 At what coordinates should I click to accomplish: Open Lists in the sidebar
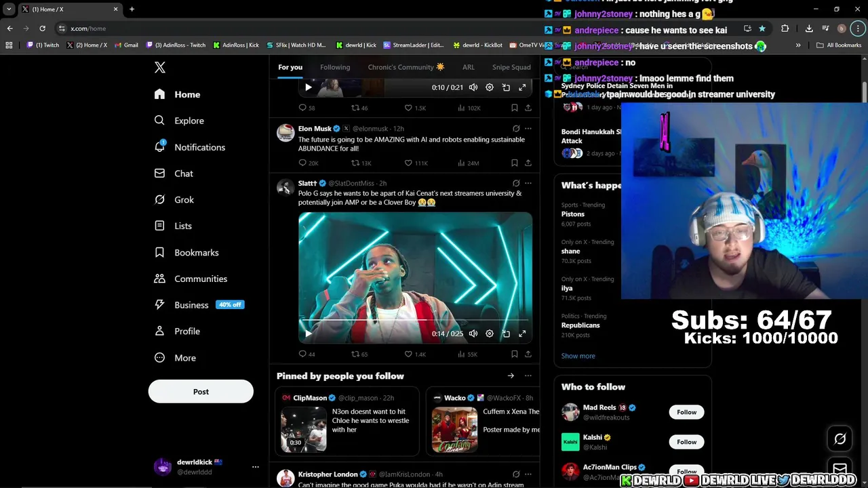coord(173,226)
